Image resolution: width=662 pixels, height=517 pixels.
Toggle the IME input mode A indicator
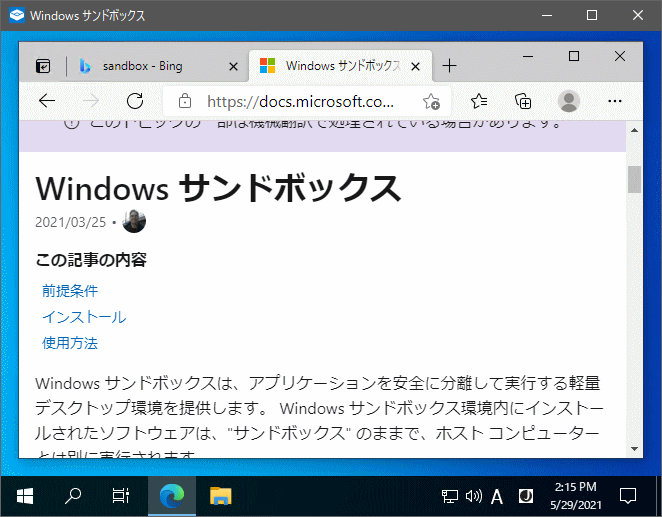click(497, 497)
